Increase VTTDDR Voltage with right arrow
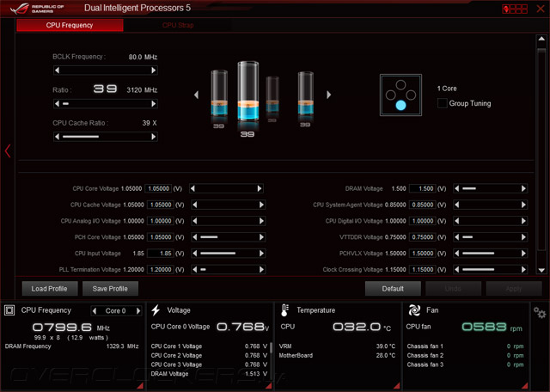Screen dimensions: 550x392 tap(523, 237)
